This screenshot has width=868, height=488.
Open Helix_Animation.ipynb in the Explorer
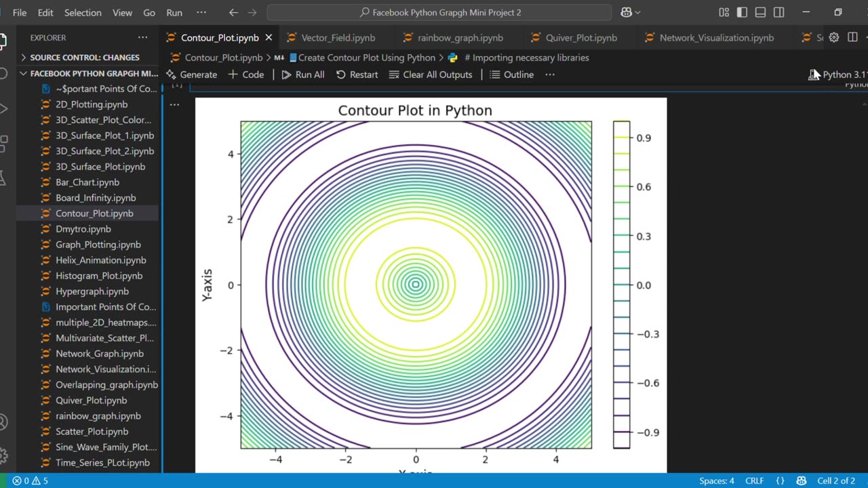tap(100, 260)
